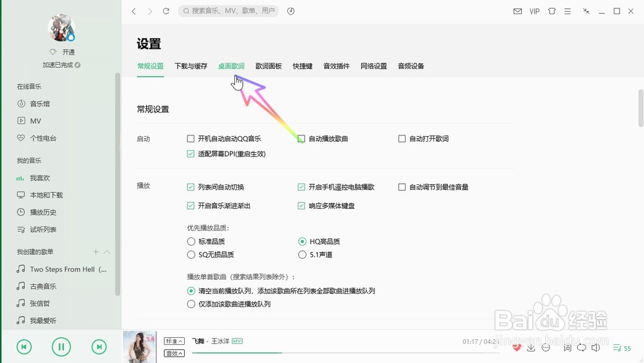This screenshot has height=363, width=644.
Task: Enable 开机自动启动QQ音乐 checkbox
Action: [191, 139]
